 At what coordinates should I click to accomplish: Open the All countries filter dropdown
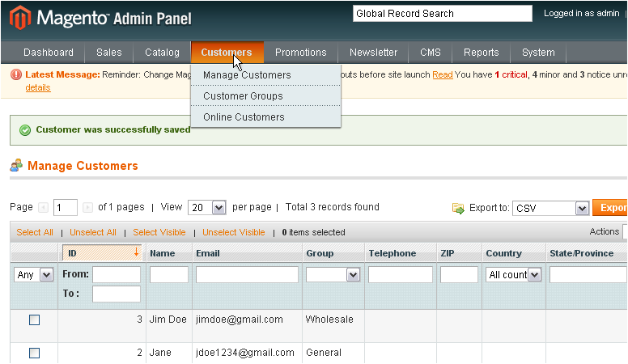click(513, 275)
